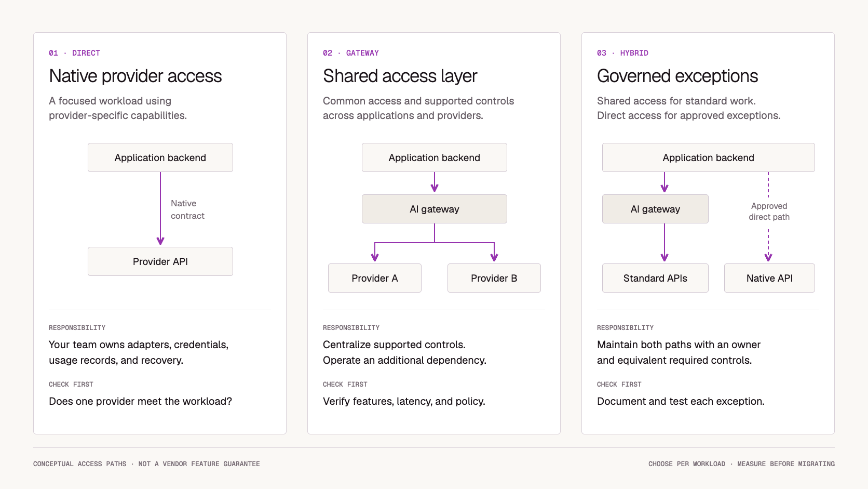Click "Common access and supported controls" description
Image resolution: width=868 pixels, height=489 pixels.
[x=418, y=101]
